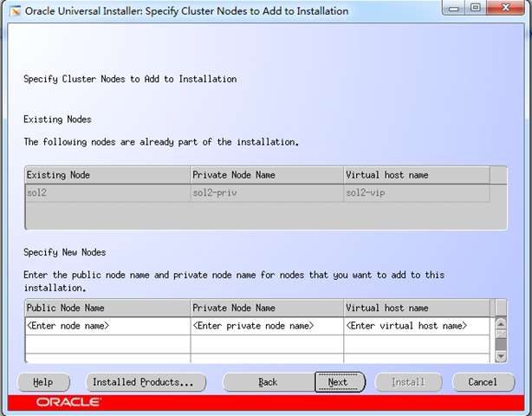
Task: Click the Public Node Name column header
Action: (x=108, y=308)
